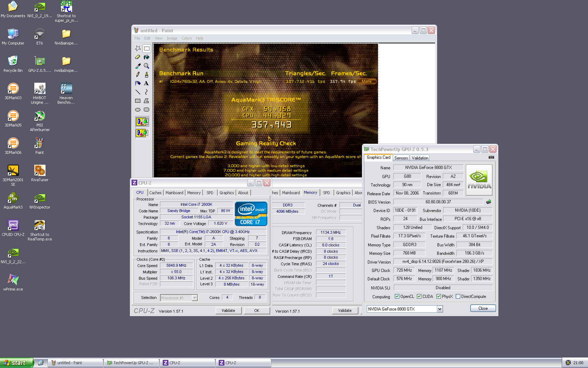
Task: Choose the Eraser tool in Paint
Action: coord(138,57)
